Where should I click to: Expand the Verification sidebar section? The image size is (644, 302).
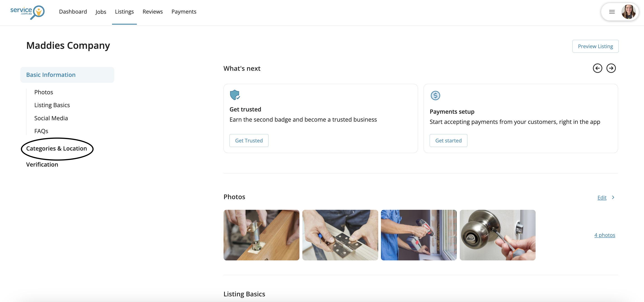coord(42,165)
